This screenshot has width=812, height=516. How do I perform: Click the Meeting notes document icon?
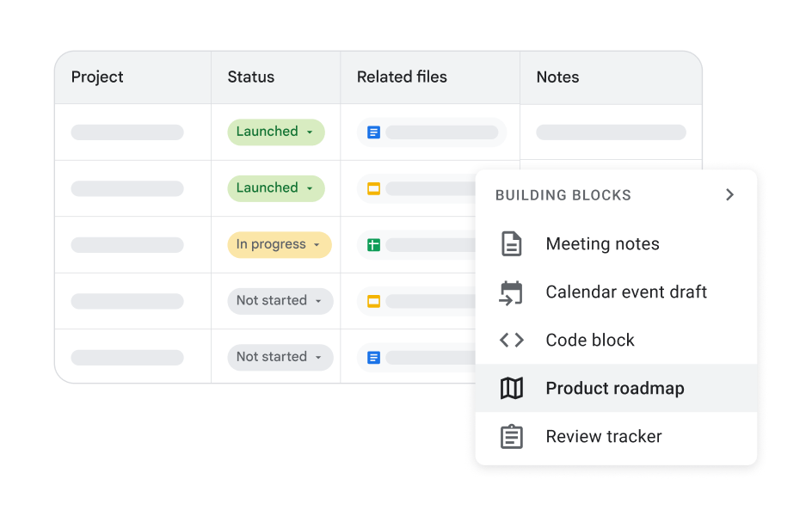click(512, 244)
